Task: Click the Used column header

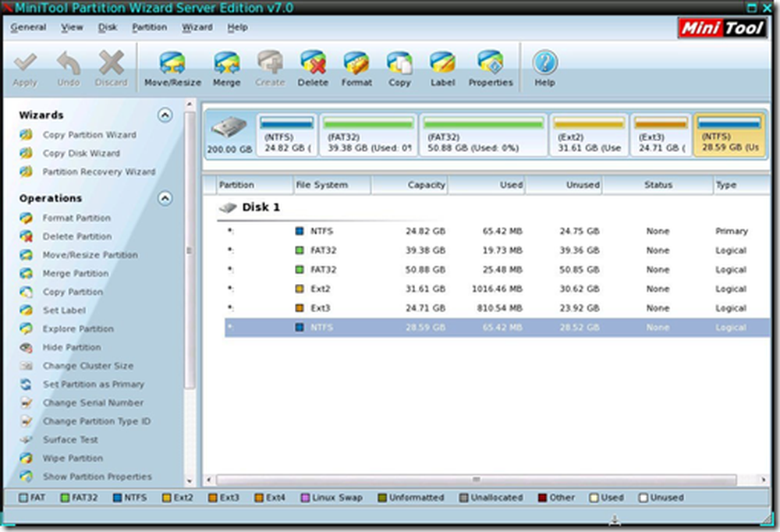Action: pos(487,185)
